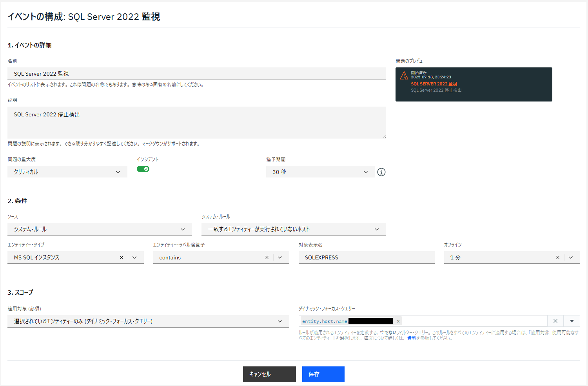Click the '3. スコープ' heading
Viewport: 588px width, 386px height.
coord(20,292)
